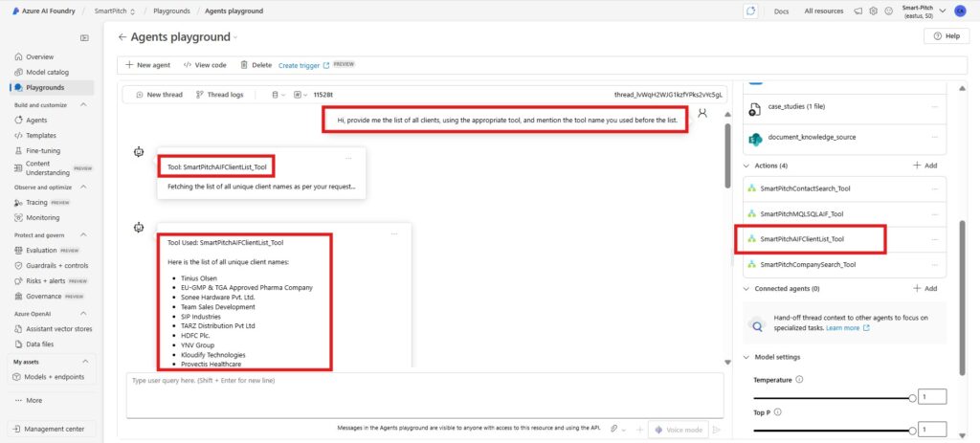This screenshot has height=443, width=980.
Task: Click the back arrow beside Agents playground
Action: tap(122, 37)
